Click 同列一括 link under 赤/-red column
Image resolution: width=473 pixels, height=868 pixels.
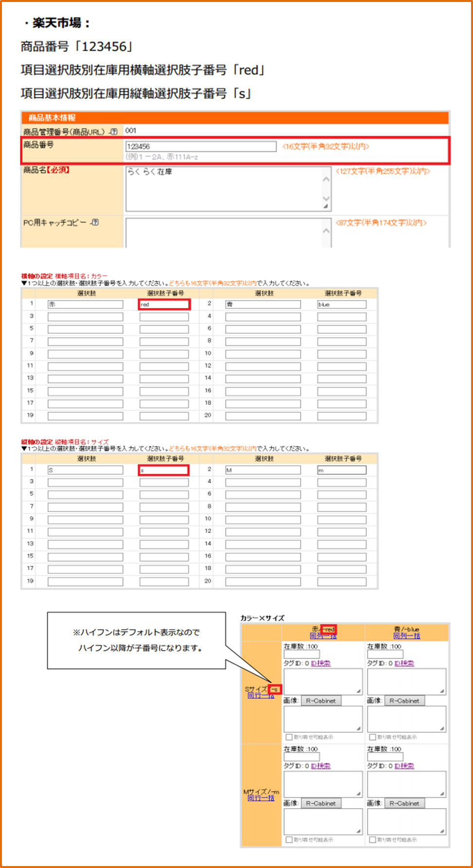pos(323,636)
